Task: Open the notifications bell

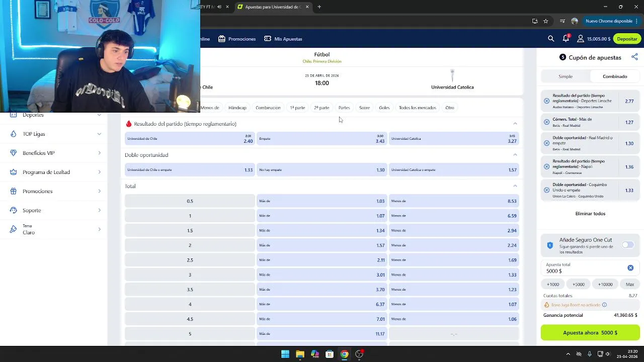Action: 566,39
